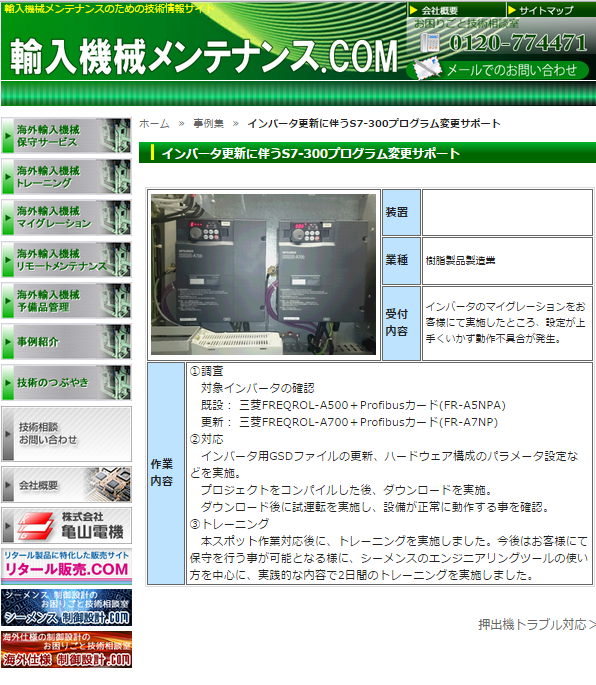Open 海外輸入機械 保守サービス menu item
The height and width of the screenshot is (685, 596).
tap(66, 136)
